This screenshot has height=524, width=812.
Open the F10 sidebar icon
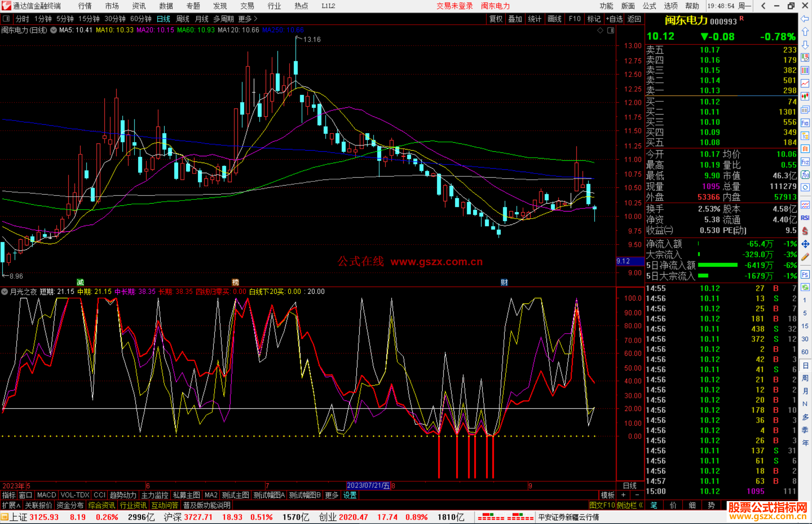pyautogui.click(x=805, y=123)
